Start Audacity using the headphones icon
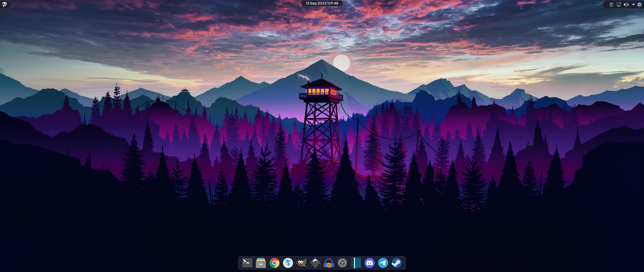644x272 pixels. coord(329,263)
